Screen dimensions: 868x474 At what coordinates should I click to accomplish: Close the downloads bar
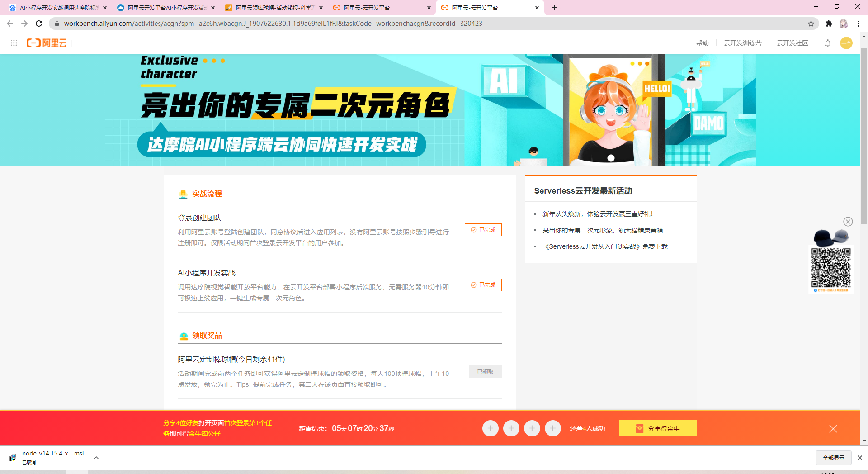tap(860, 458)
